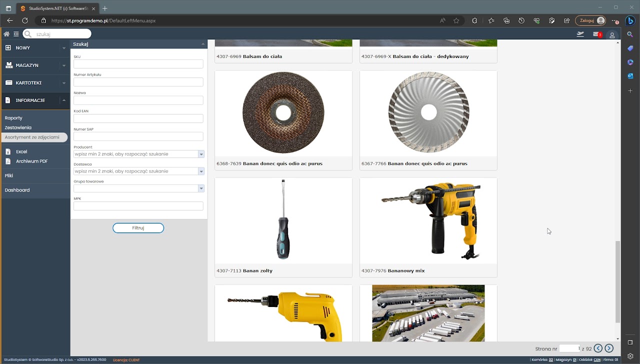Screen dimensions: 640x364
Task: Open the mail messages icon with badge
Action: click(596, 34)
